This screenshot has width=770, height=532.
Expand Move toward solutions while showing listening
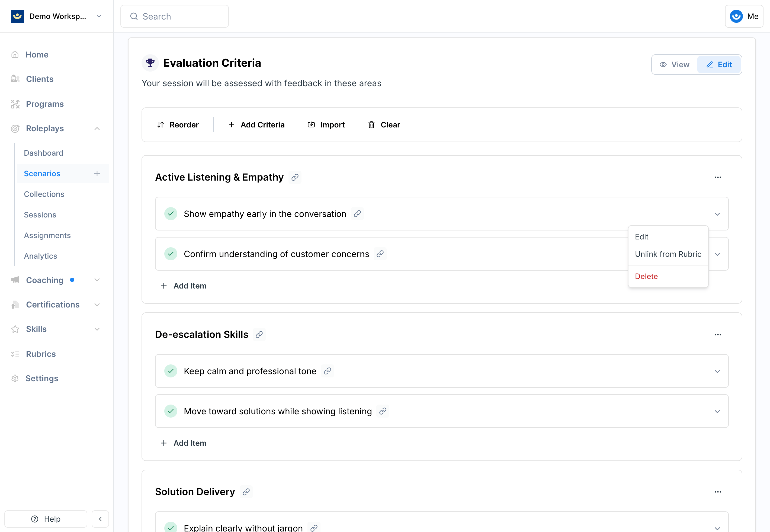point(717,412)
